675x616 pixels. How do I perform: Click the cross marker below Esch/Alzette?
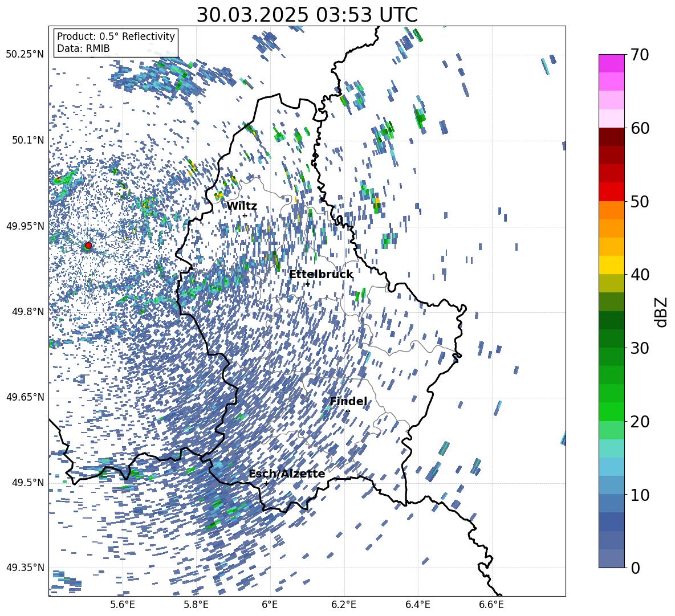(x=266, y=483)
